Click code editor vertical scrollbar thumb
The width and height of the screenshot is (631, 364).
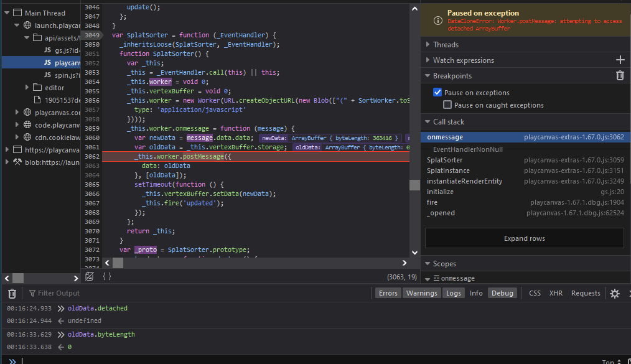[414, 185]
